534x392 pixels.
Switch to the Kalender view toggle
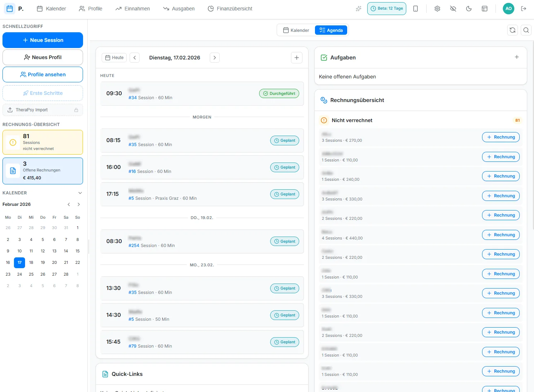click(296, 30)
